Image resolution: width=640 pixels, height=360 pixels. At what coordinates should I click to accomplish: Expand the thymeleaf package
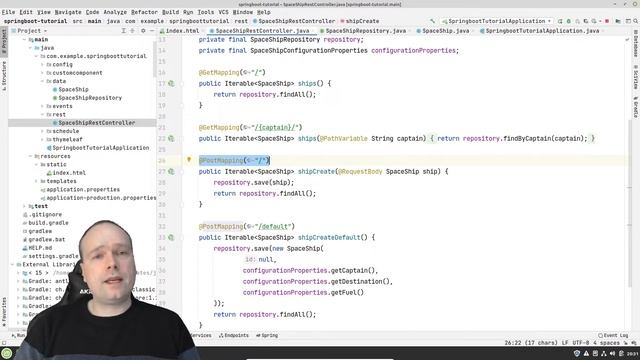pyautogui.click(x=42, y=140)
